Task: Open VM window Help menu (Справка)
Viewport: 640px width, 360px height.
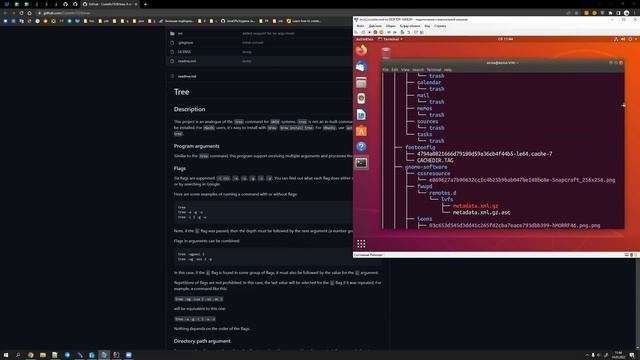Action: (x=440, y=26)
